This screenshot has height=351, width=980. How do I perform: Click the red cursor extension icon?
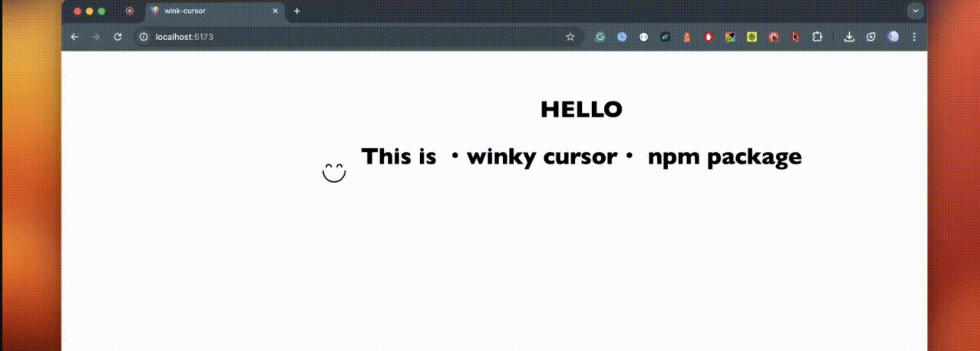pos(795,37)
